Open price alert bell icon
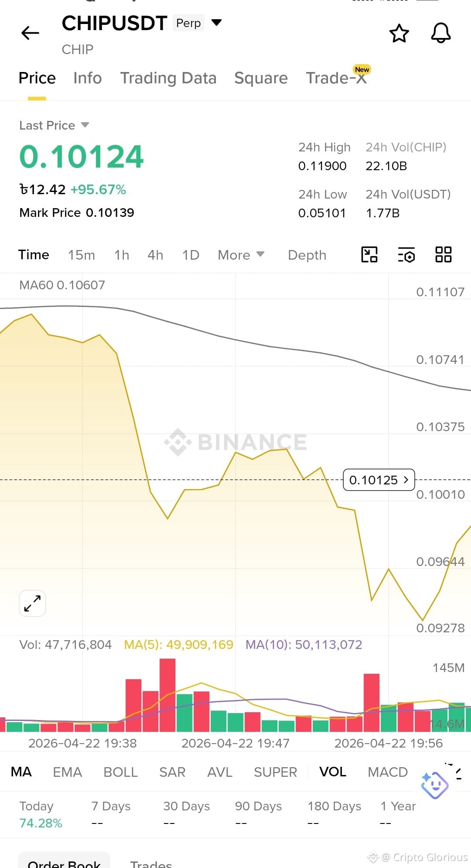Viewport: 471px width, 868px height. tap(441, 33)
